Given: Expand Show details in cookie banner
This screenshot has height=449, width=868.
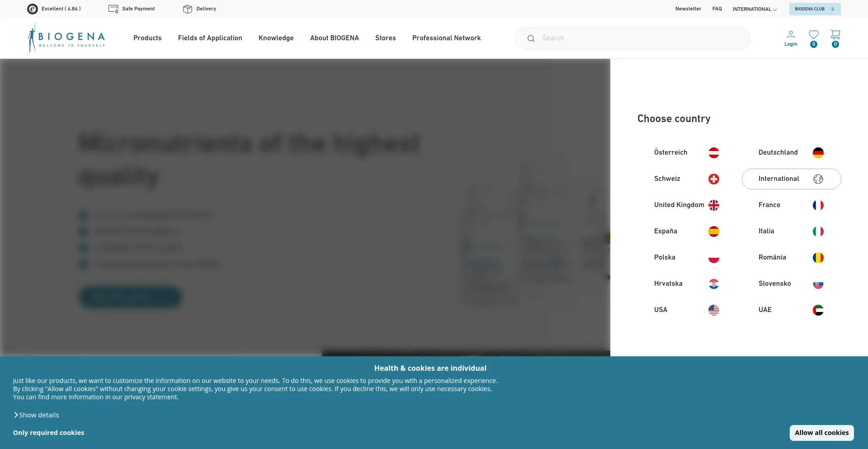Looking at the screenshot, I should (36, 415).
